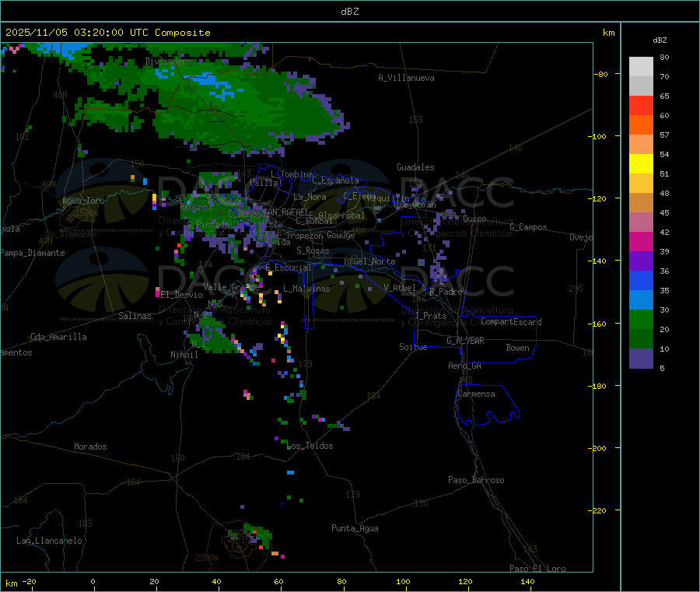Click the yellow 51-54 dBZ legend swatch

tap(641, 164)
